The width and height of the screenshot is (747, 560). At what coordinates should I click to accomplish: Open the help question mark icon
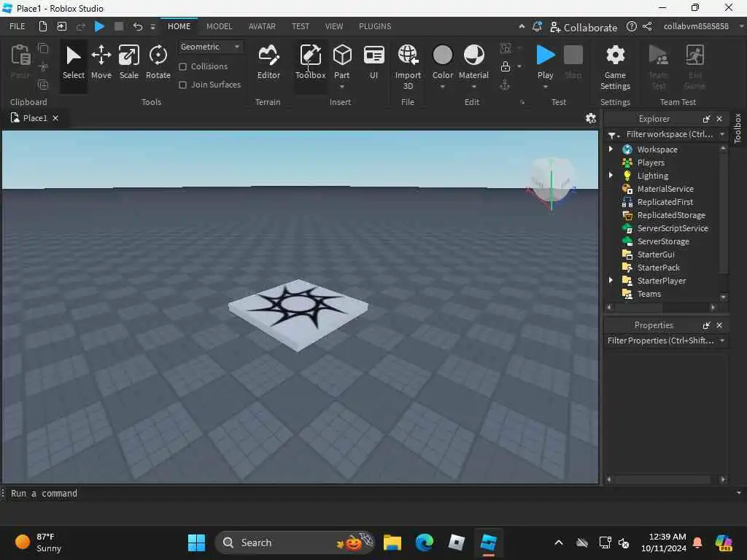pos(631,27)
